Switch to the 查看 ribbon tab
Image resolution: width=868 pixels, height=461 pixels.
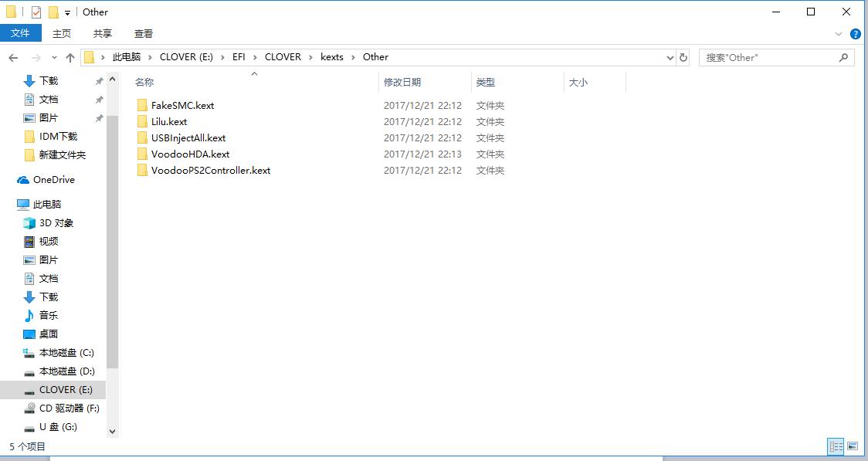(x=144, y=33)
